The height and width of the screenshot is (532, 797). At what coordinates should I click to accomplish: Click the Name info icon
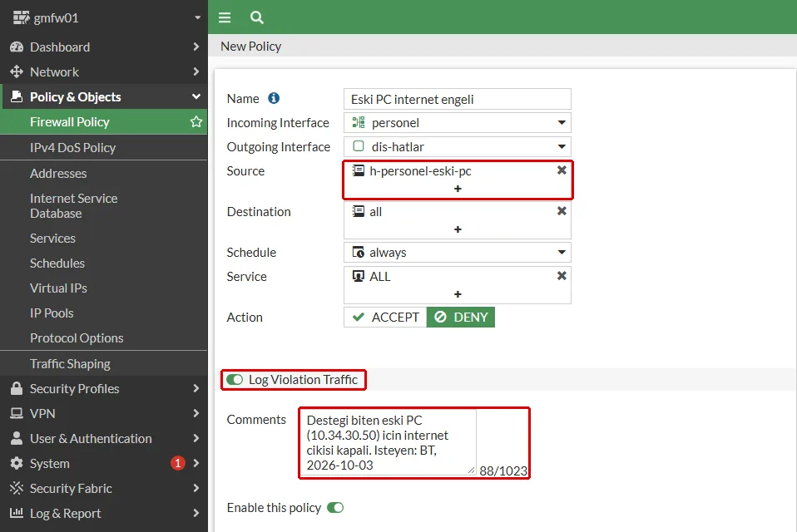click(274, 98)
